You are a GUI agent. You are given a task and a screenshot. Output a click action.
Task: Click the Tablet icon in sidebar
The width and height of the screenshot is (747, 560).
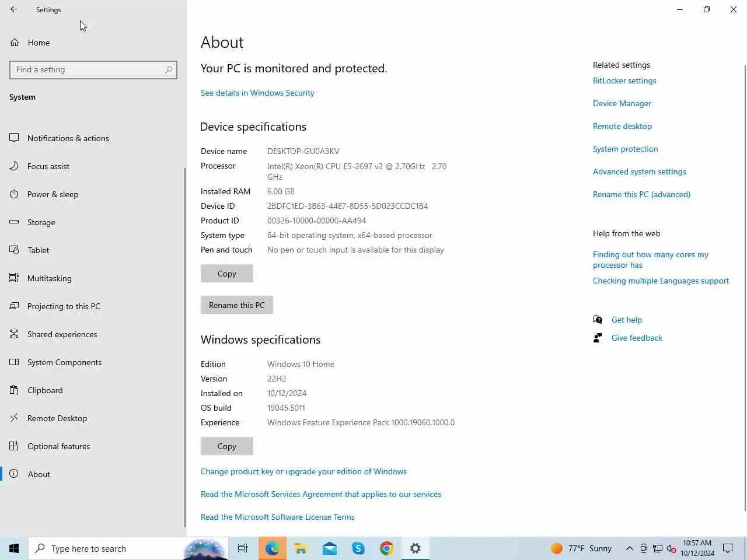pos(15,250)
